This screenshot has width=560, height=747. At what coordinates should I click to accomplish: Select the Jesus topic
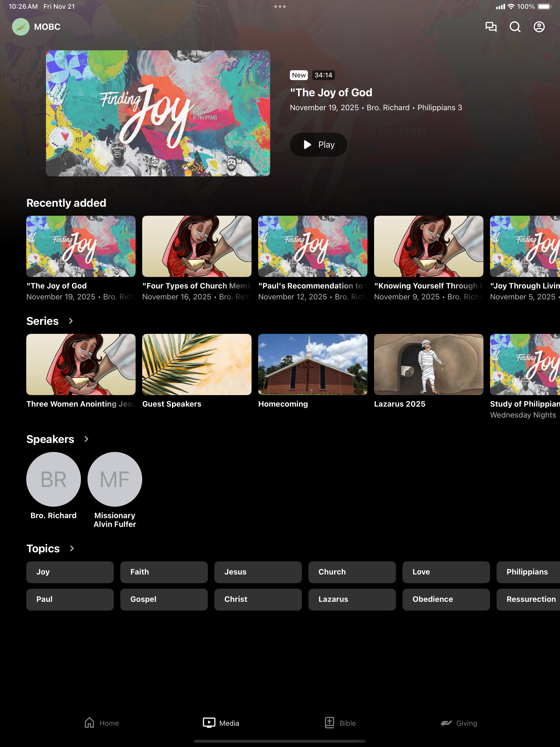pos(258,572)
